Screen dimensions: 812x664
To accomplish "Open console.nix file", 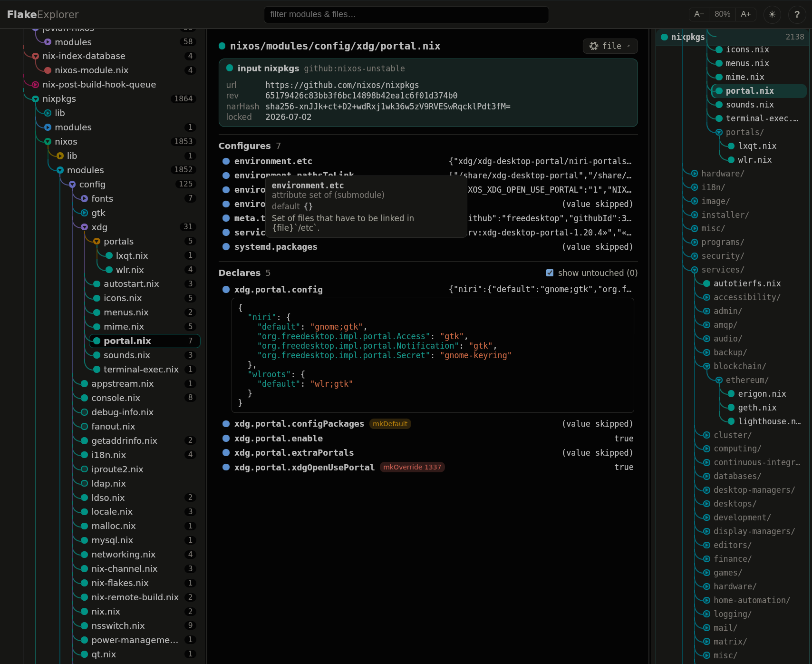I will (116, 398).
